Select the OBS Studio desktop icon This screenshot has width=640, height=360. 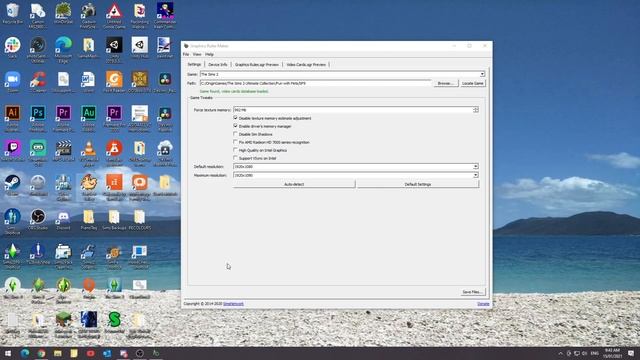pyautogui.click(x=38, y=219)
